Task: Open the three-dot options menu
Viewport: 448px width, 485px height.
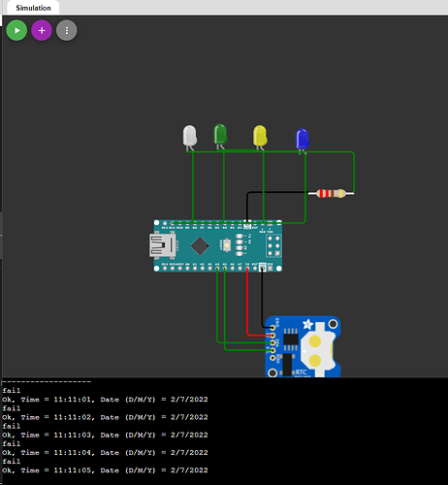Action: coord(67,30)
